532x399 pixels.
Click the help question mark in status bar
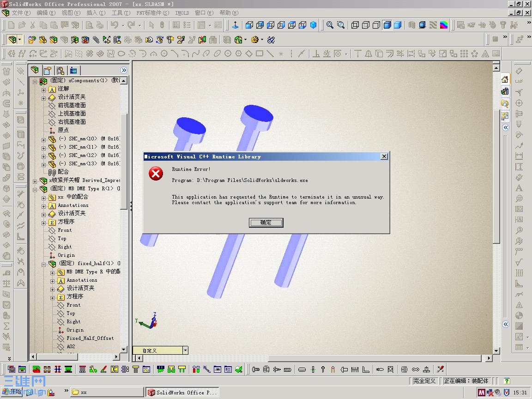(507, 381)
